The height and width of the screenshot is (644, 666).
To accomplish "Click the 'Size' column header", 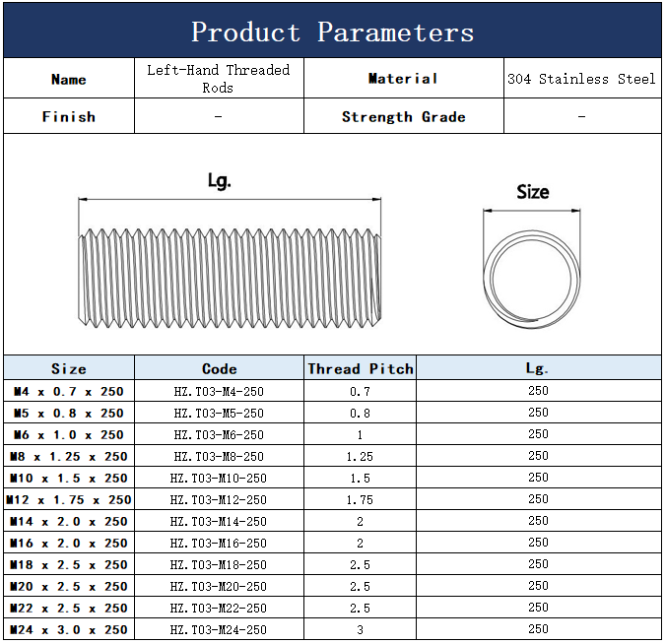I will [x=69, y=368].
